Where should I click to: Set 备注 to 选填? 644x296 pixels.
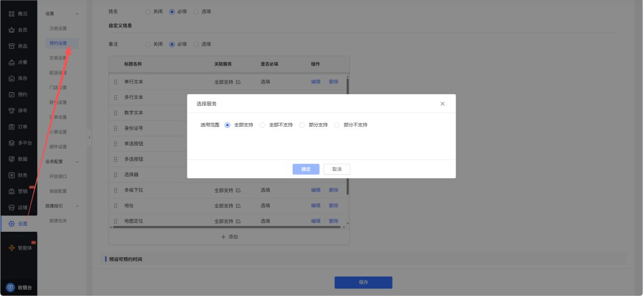(x=196, y=44)
